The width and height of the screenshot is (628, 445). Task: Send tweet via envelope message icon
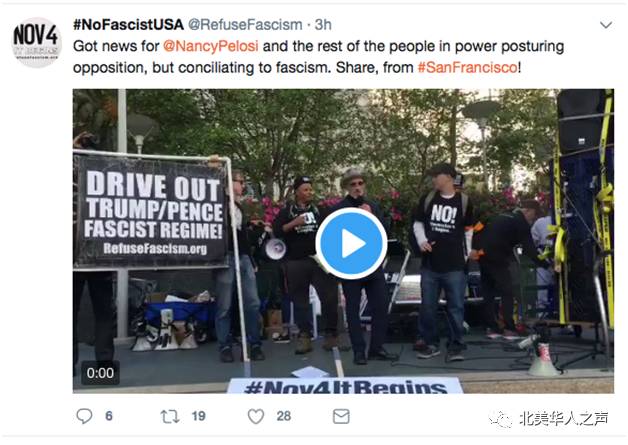tap(341, 416)
